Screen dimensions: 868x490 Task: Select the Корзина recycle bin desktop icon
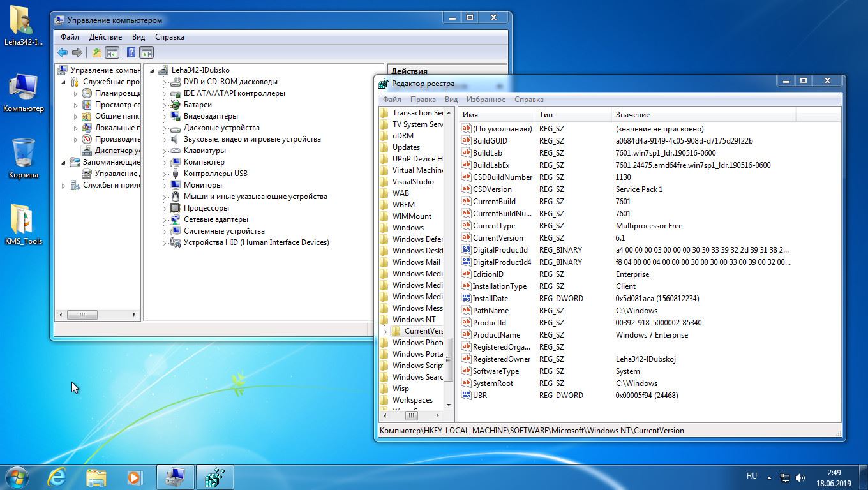click(23, 154)
